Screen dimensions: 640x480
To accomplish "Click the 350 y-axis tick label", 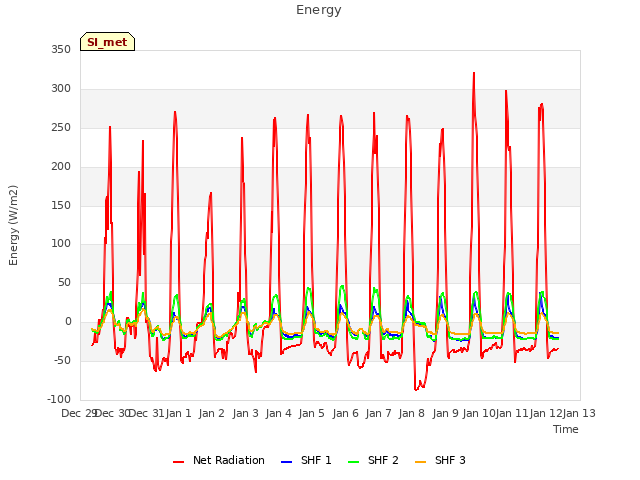I will point(61,50).
